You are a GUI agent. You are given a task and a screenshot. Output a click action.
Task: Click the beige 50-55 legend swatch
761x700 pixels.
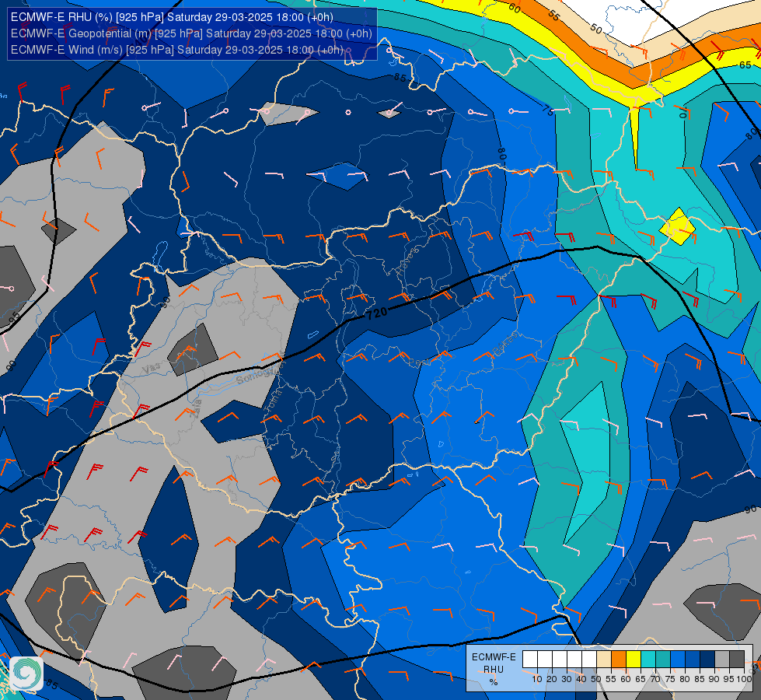[x=604, y=660]
